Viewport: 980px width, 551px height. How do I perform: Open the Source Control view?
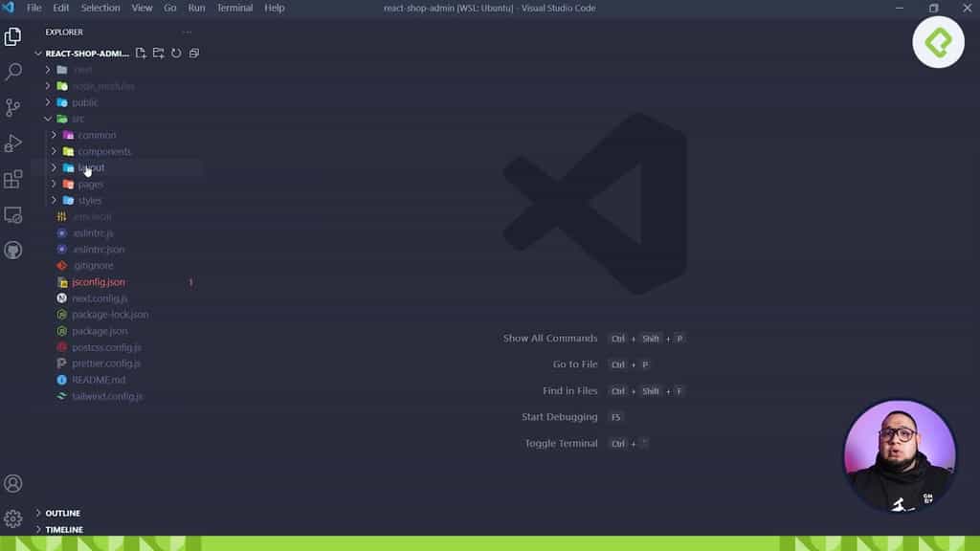tap(13, 107)
